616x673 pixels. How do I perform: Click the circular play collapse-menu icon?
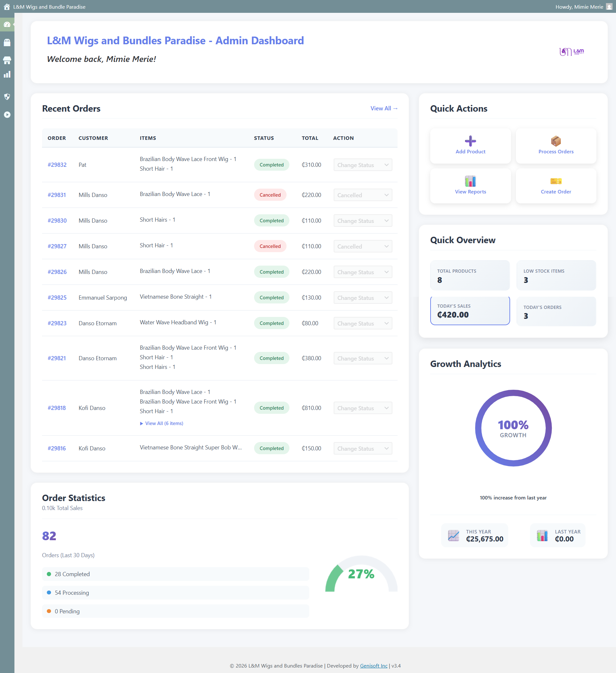[7, 115]
